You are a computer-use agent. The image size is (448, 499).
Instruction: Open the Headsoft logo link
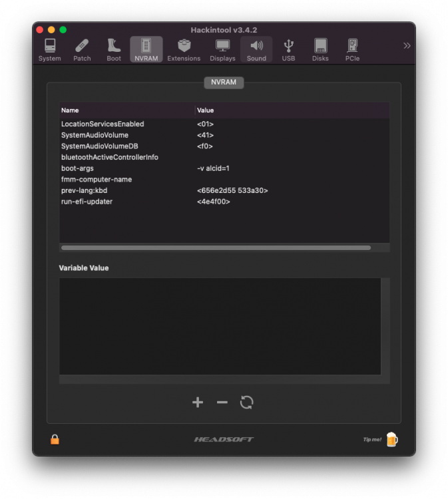pyautogui.click(x=224, y=440)
